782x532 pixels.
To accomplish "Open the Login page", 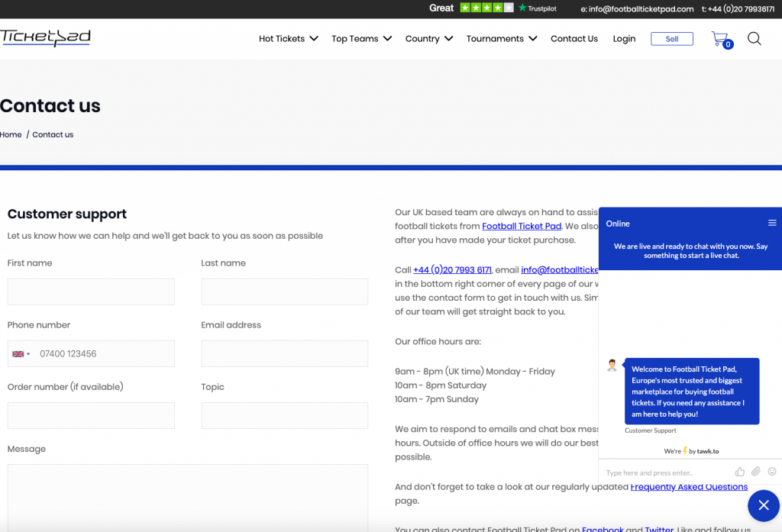I will tap(624, 38).
